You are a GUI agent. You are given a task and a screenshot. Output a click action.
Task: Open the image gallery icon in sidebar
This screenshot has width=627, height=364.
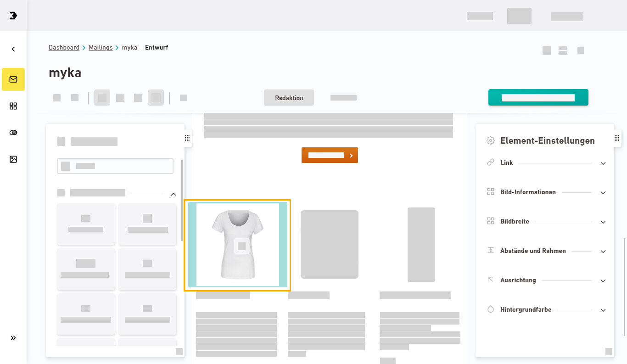(13, 159)
